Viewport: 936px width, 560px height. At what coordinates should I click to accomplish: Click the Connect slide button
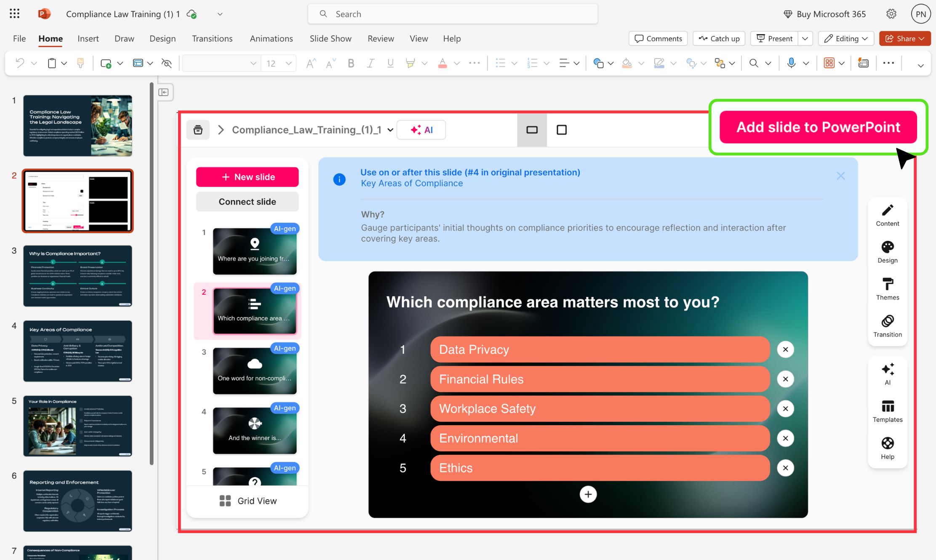click(x=247, y=202)
